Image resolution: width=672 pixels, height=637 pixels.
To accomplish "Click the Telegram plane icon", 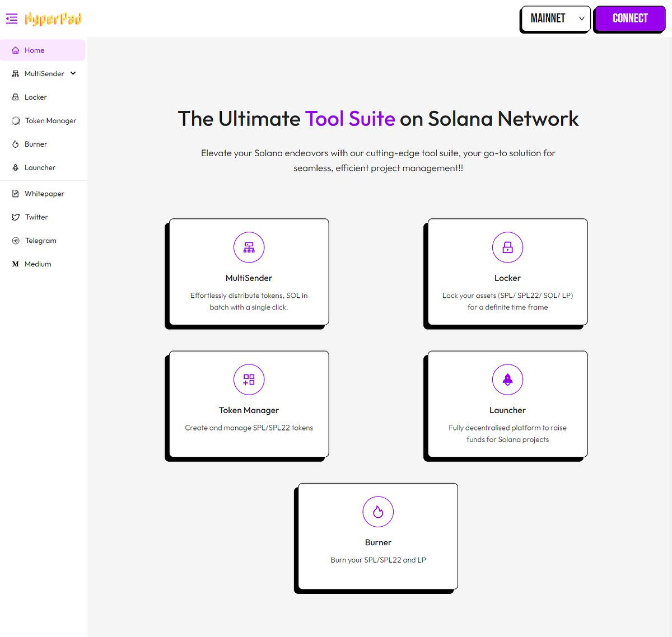I will [x=16, y=241].
